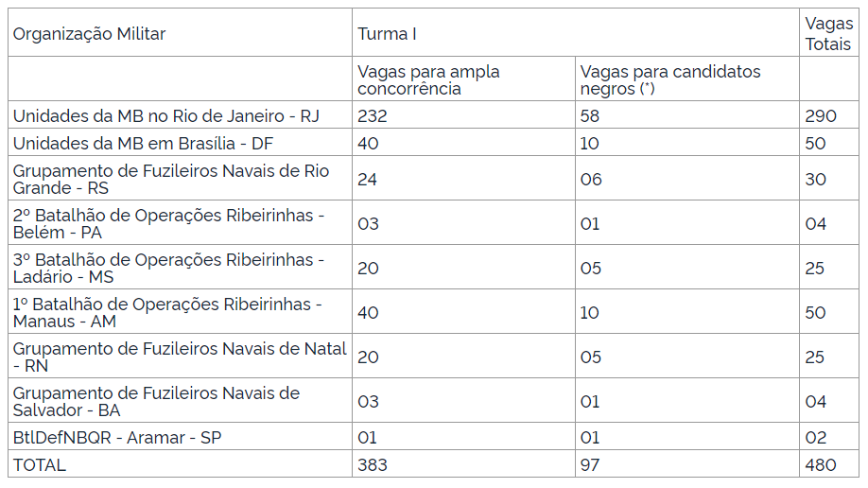Select the Natal - RN row label
The width and height of the screenshot is (868, 488).
click(180, 357)
